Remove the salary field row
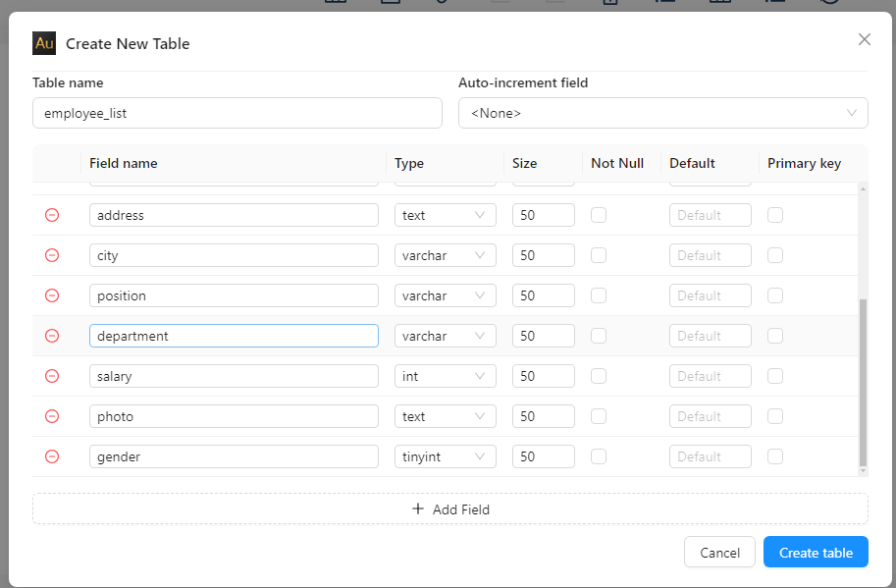The width and height of the screenshot is (896, 588). [x=52, y=376]
